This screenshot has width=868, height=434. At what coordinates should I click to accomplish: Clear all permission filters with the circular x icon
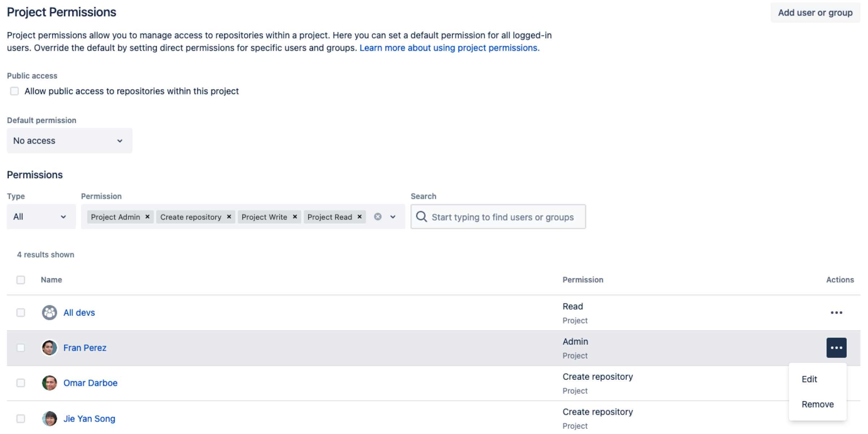[378, 217]
